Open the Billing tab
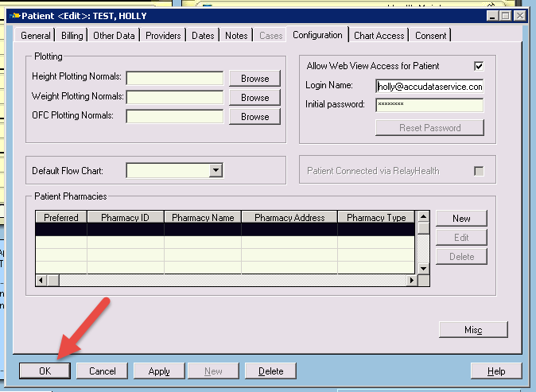The width and height of the screenshot is (536, 392). (x=72, y=35)
